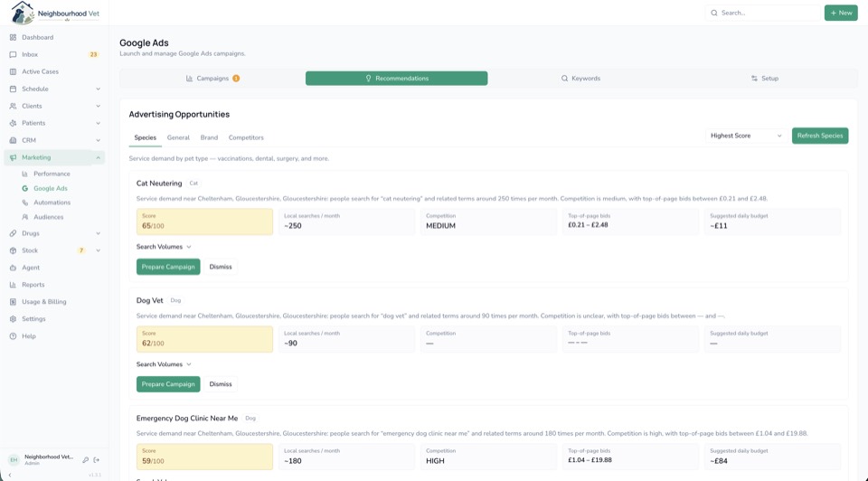Dismiss the Cat Neutering recommendation
This screenshot has height=481, width=868.
coord(221,267)
